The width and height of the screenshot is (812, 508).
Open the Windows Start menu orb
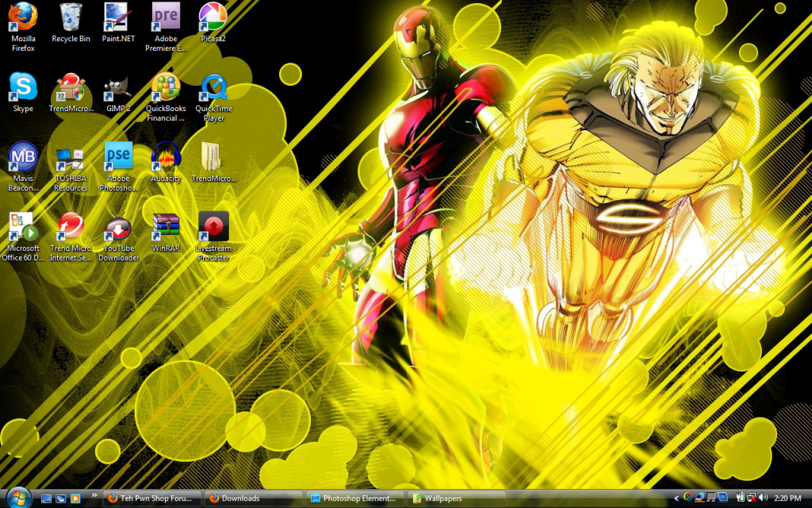click(19, 498)
